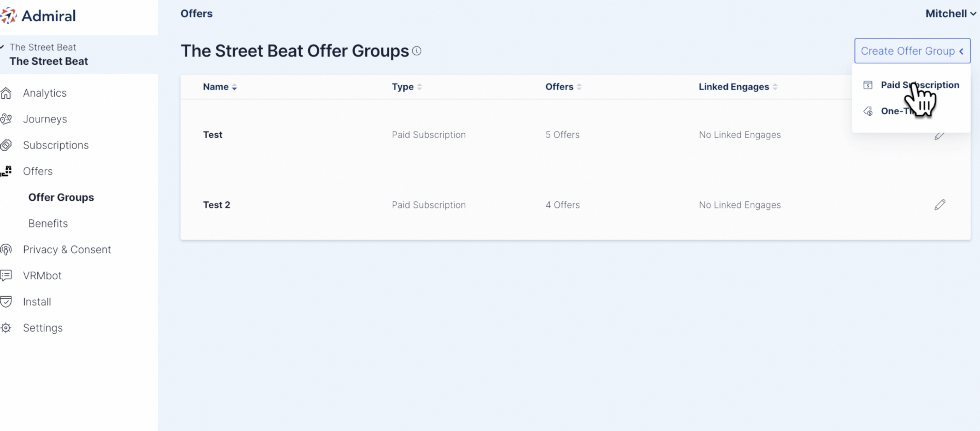Click the Offers breadcrumb heading

(x=196, y=14)
